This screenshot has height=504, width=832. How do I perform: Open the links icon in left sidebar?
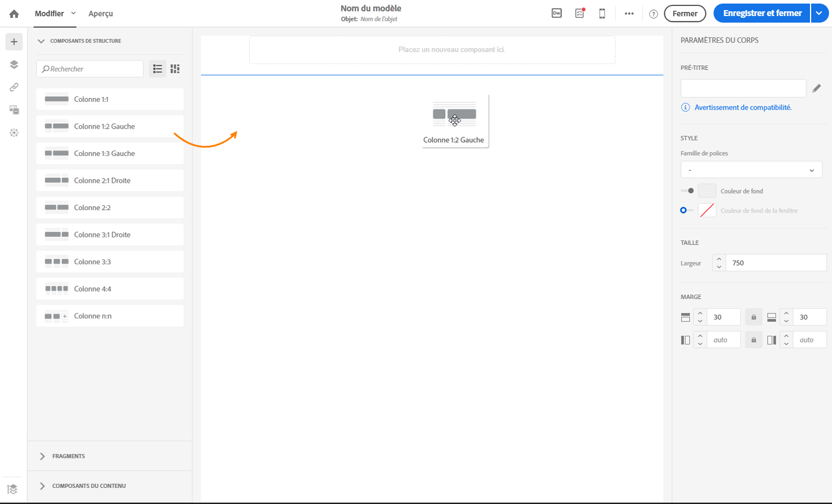14,87
